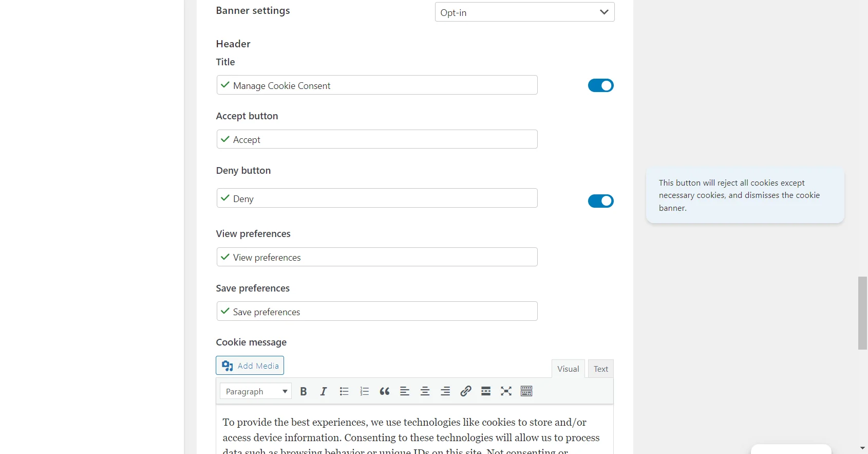This screenshot has height=454, width=868.
Task: Open the Banner settings Opt-in dropdown
Action: click(x=524, y=12)
